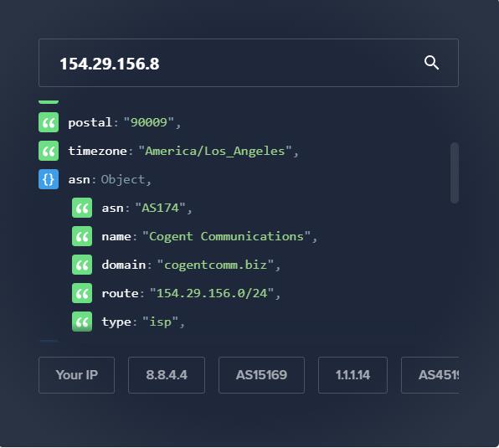Select the Your IP button
Screen dimensions: 499x448
click(x=77, y=375)
